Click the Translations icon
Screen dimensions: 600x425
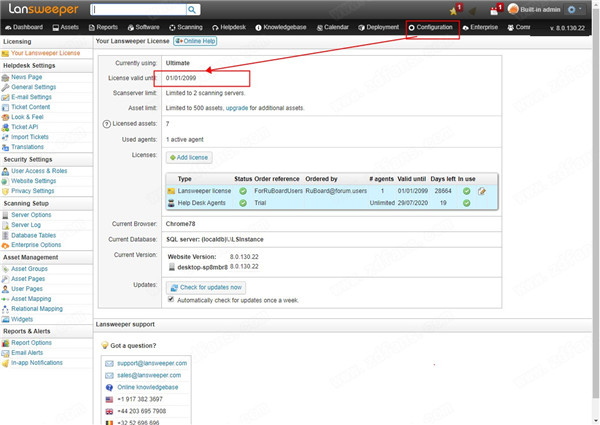[5, 147]
